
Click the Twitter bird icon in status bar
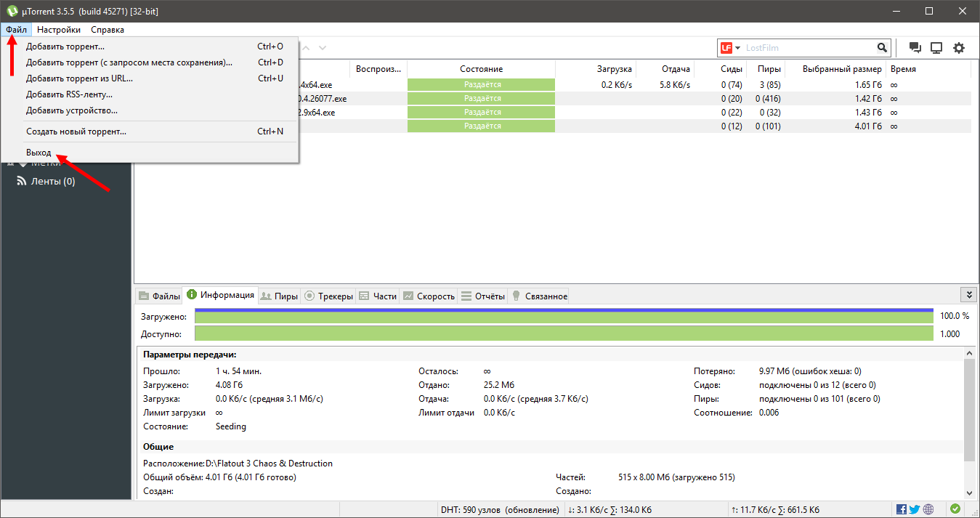point(914,509)
